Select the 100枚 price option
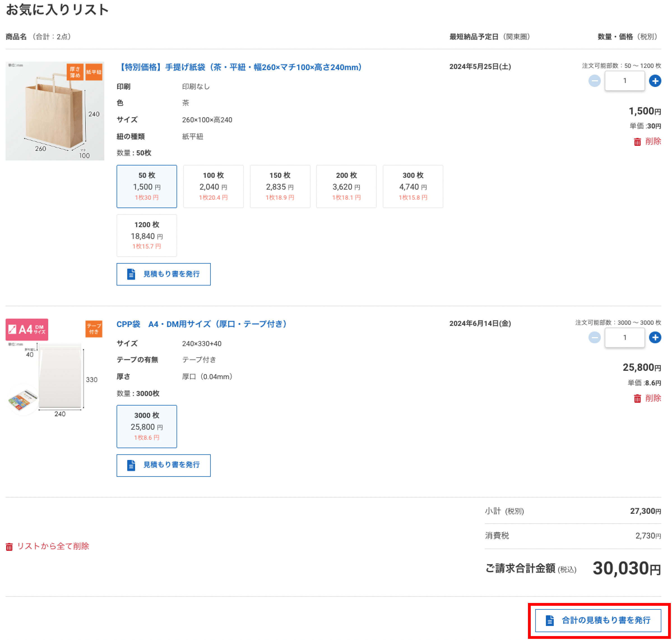The image size is (672, 640). tap(213, 186)
